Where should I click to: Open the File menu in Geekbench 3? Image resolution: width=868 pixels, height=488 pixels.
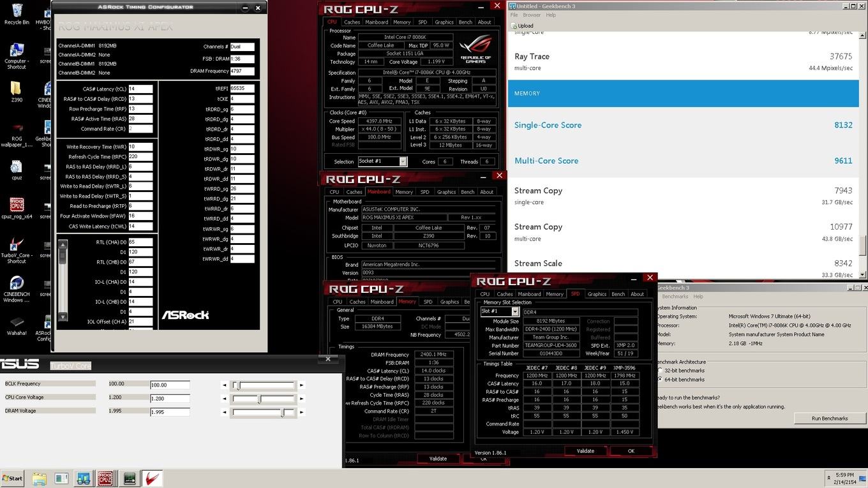[x=514, y=15]
